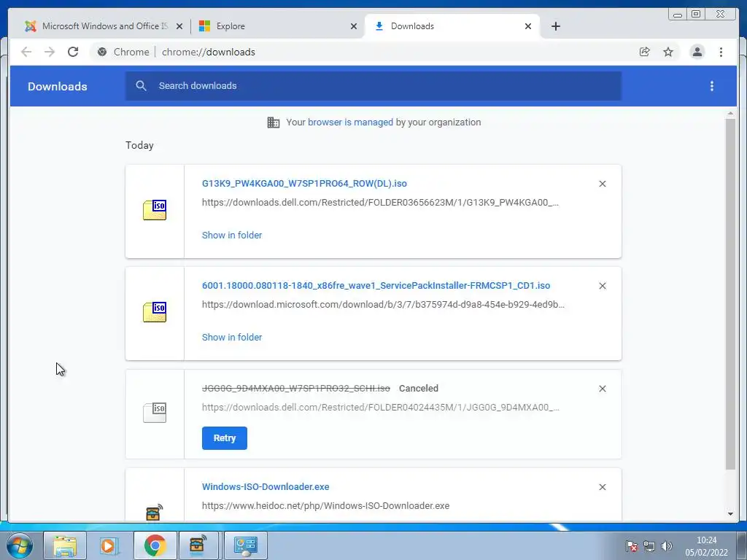The height and width of the screenshot is (560, 747).
Task: Remove G13K9 ISO from the downloads list
Action: click(603, 184)
